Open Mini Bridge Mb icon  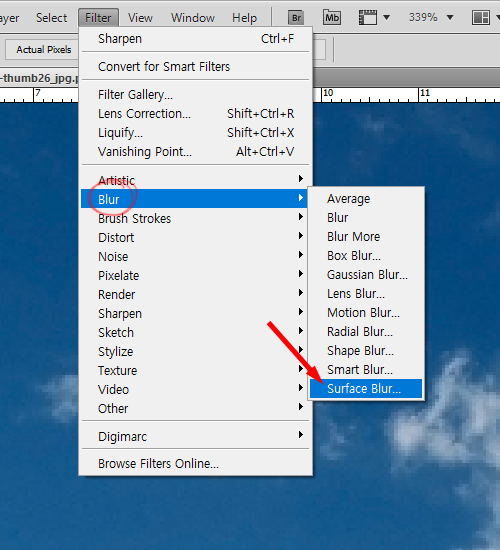332,17
